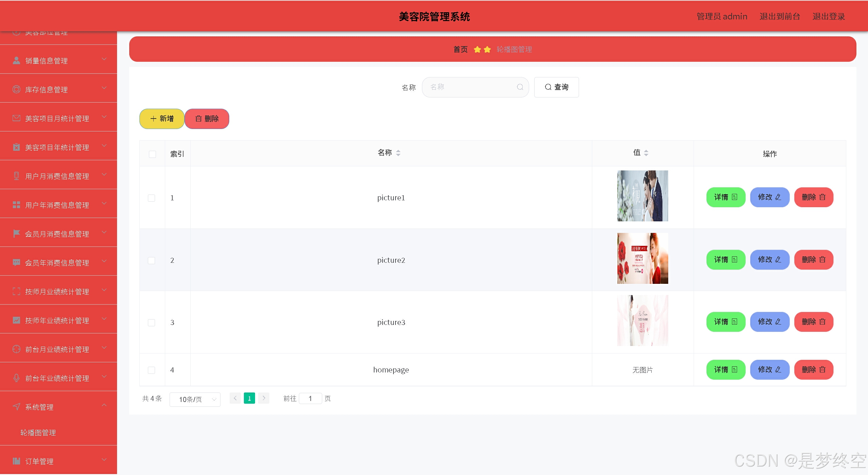Click 退出登录 in the header
Screen dimensions: 868x475
[x=828, y=16]
